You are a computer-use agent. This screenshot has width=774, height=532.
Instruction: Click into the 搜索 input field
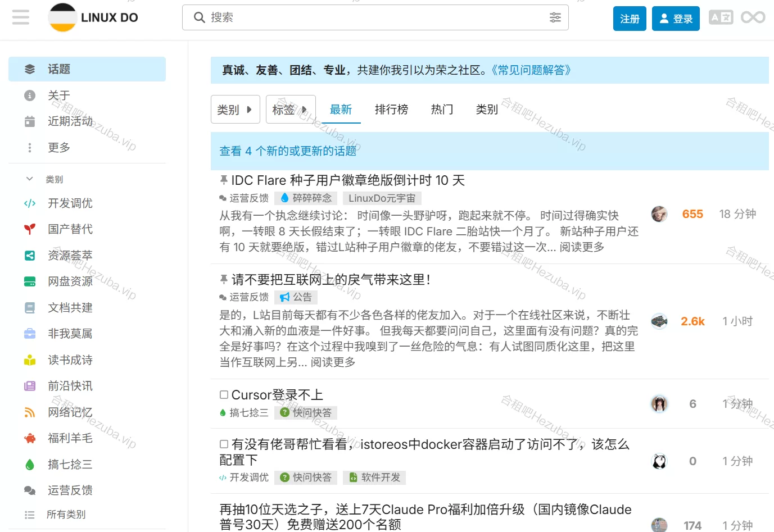(x=371, y=17)
